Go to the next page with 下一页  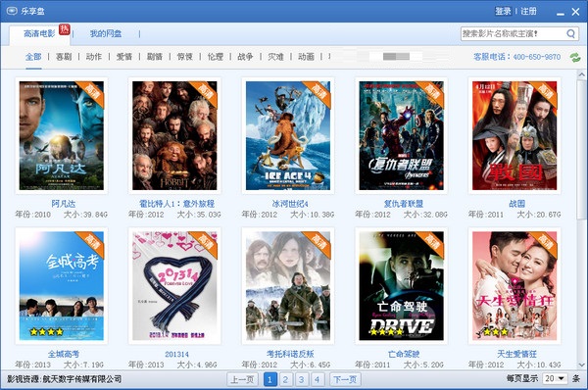click(345, 379)
